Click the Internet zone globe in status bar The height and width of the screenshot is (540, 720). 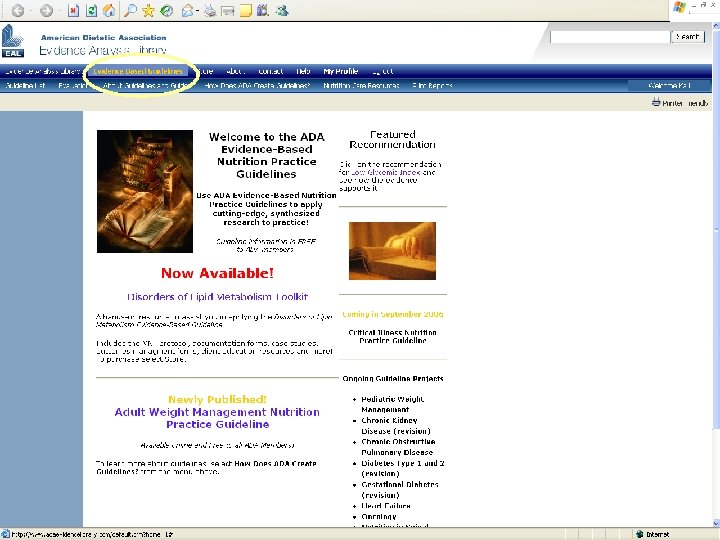639,534
